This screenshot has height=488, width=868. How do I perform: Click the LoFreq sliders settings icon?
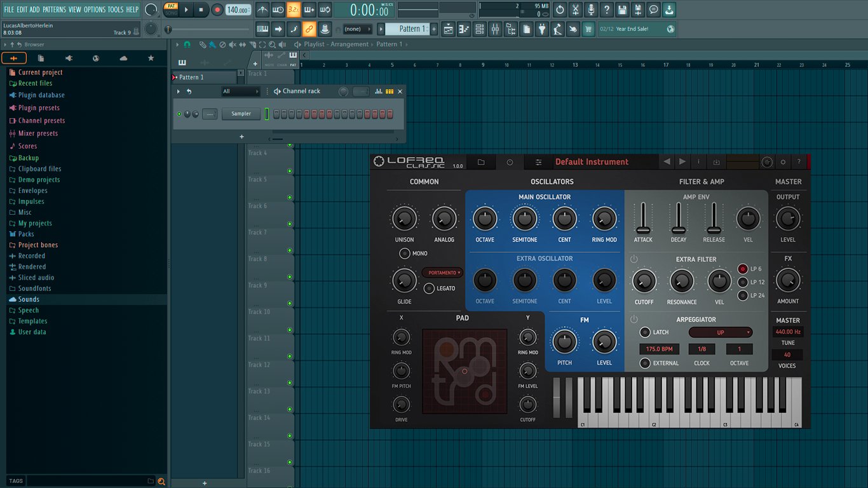tap(538, 162)
